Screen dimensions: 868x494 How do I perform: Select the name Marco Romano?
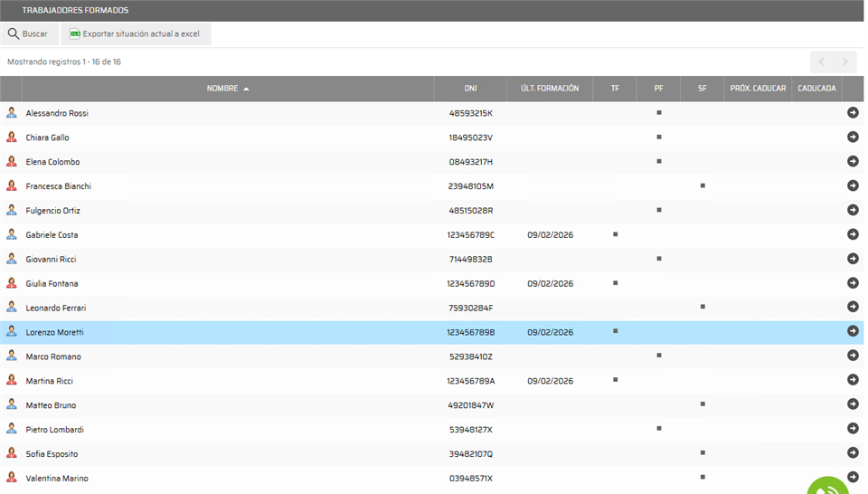pos(53,356)
